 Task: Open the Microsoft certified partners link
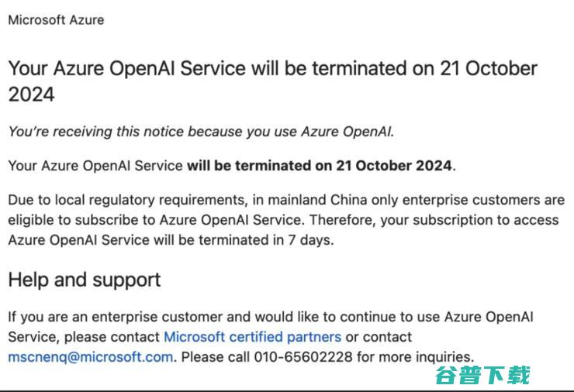click(252, 337)
